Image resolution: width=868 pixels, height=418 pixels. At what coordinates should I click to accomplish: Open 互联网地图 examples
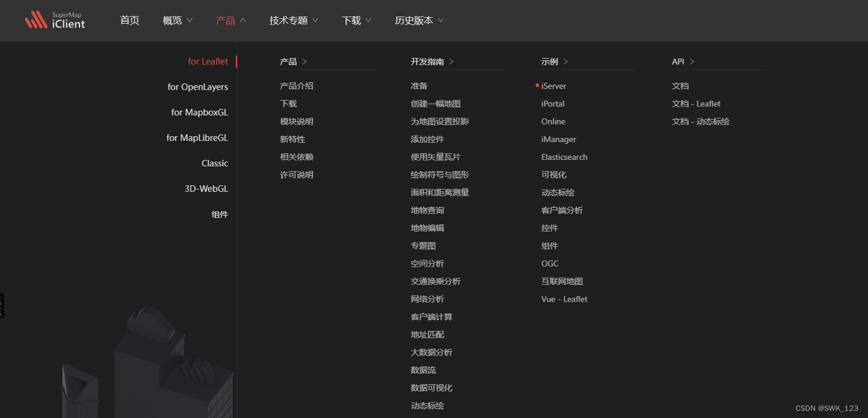562,281
